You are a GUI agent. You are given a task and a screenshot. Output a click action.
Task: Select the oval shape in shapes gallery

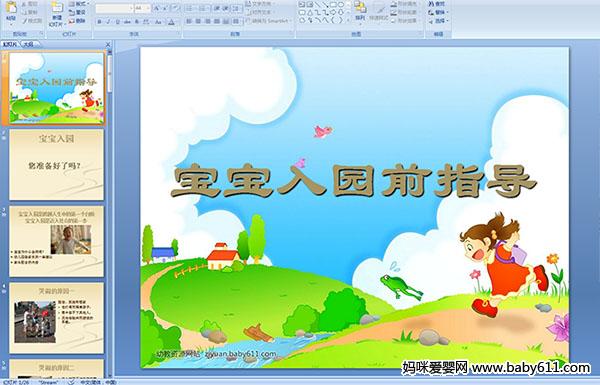340,5
